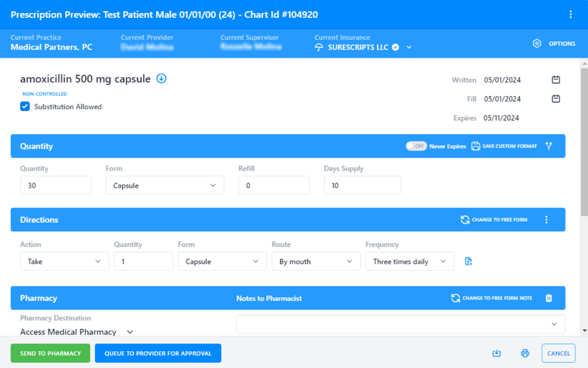This screenshot has height=368, width=588.
Task: Click the Medical Partners, PC practice name
Action: point(51,47)
